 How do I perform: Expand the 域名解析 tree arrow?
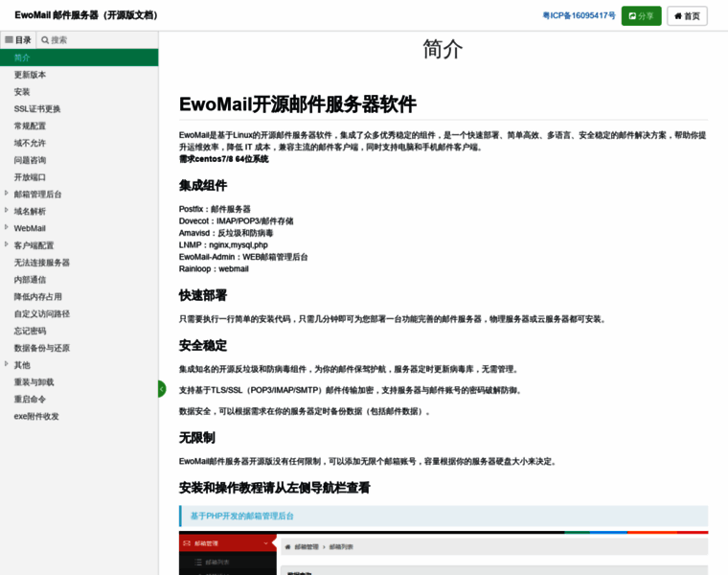point(6,210)
